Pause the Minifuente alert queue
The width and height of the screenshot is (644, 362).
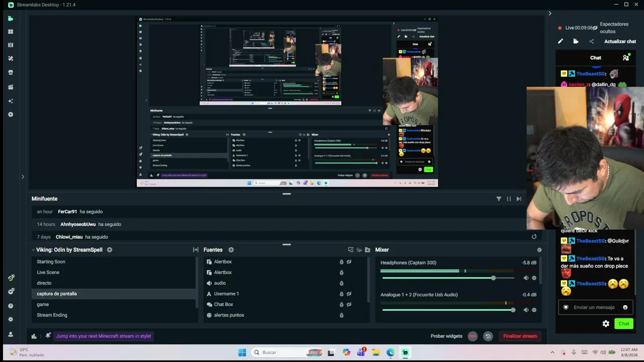pos(509,199)
